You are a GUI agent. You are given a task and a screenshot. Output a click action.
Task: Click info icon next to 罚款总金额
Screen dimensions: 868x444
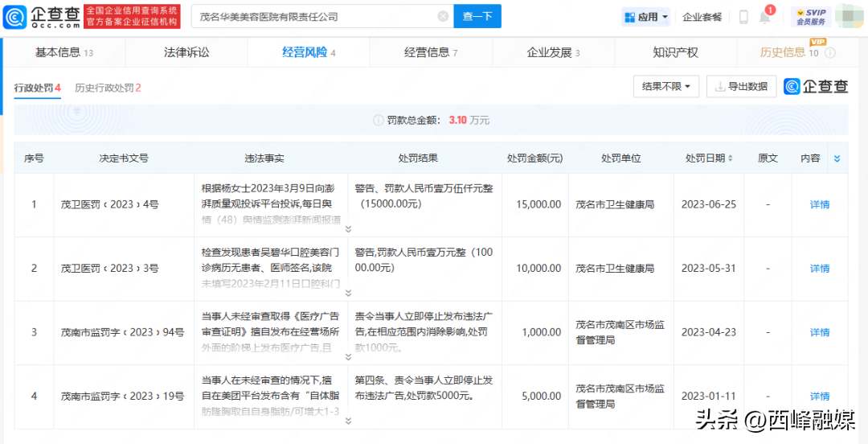click(x=378, y=121)
